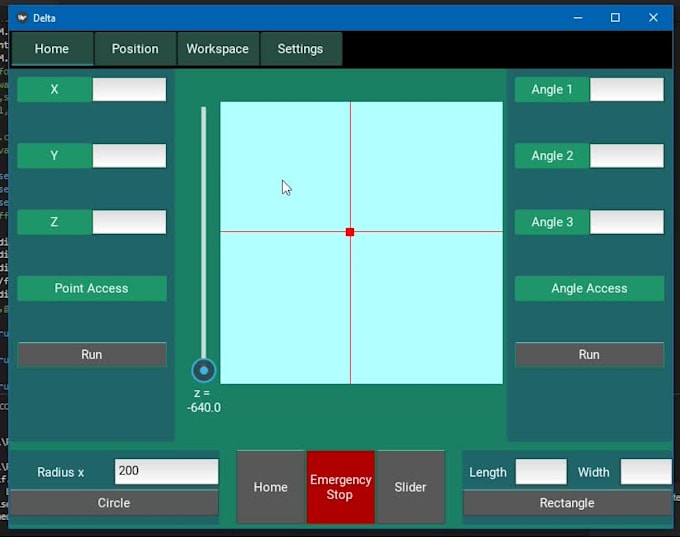Click the Y label button
The image size is (680, 537).
click(55, 156)
